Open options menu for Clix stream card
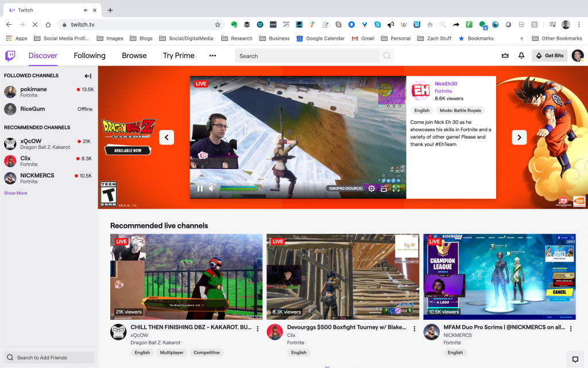Screen dimensions: 588x368 [x=414, y=328]
